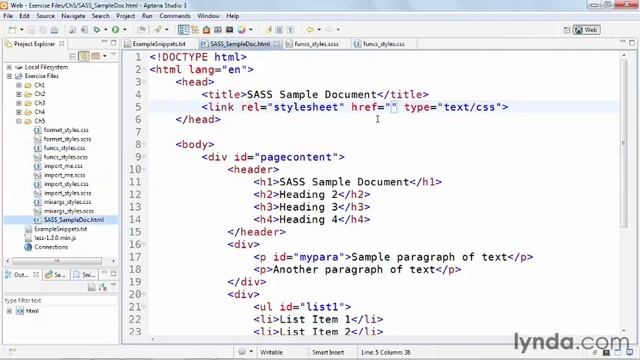This screenshot has width=640, height=360.
Task: Click the hierarchy tree toolbar icon
Action: click(x=195, y=30)
